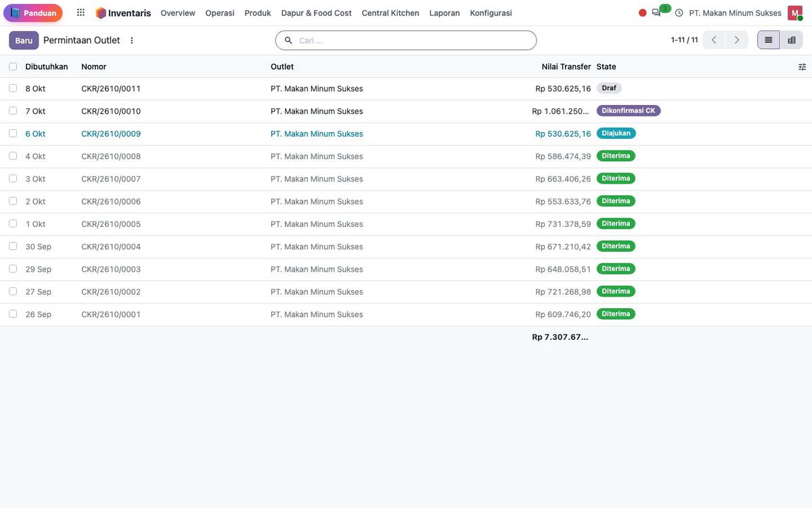Open company switcher PT. Makan Minum Sukses
Viewport: 812px width, 508px height.
pos(736,13)
